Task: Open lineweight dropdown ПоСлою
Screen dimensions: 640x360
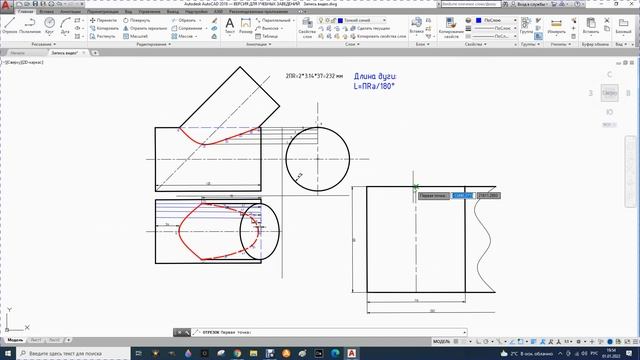Action: point(515,28)
